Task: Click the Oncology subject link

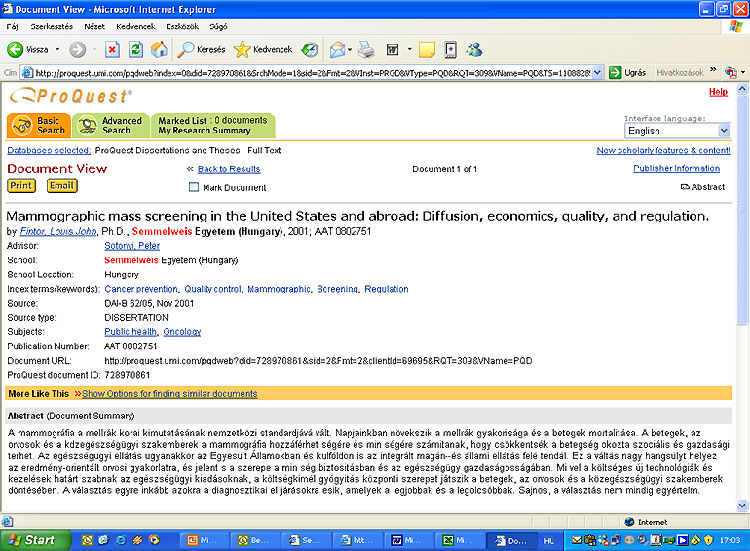Action: pyautogui.click(x=182, y=331)
